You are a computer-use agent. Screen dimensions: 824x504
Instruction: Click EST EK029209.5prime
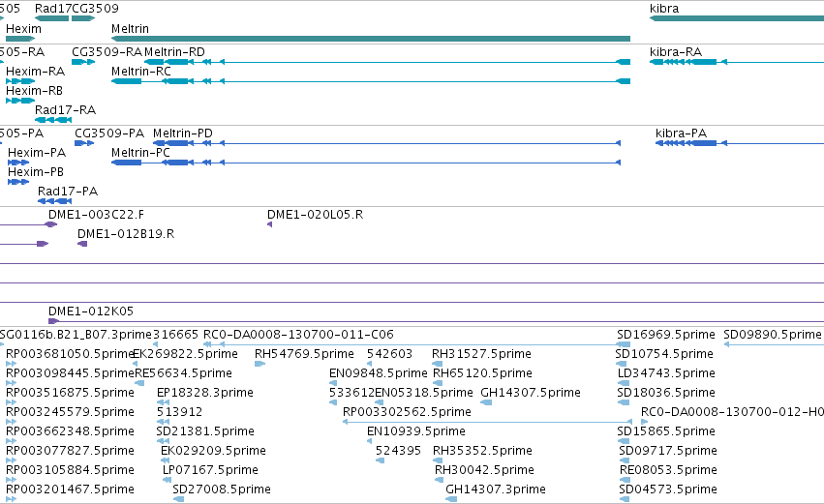213,451
